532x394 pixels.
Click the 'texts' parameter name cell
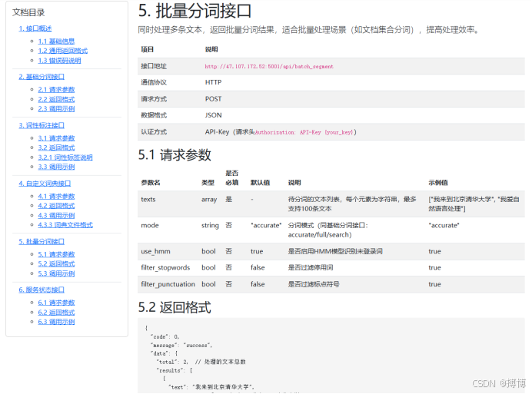pos(148,200)
